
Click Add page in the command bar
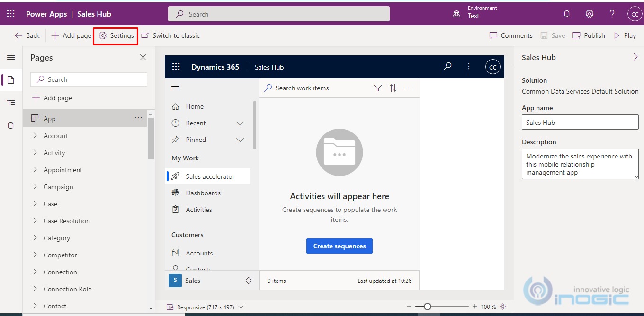point(71,35)
